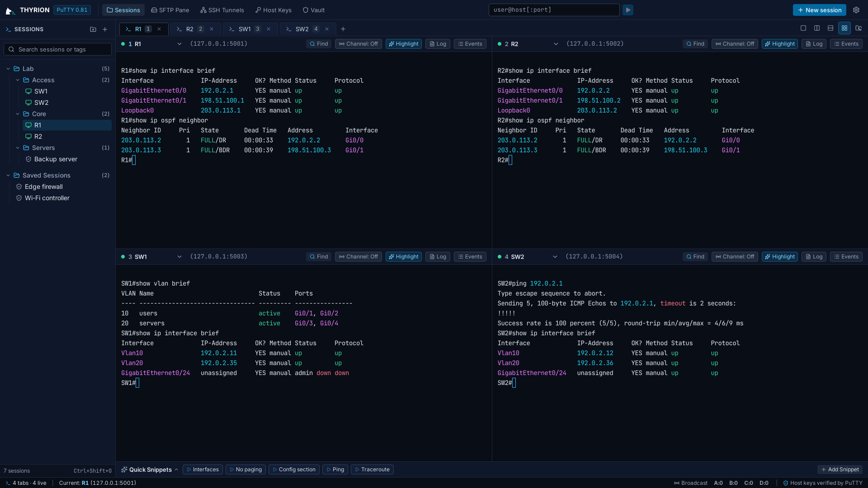
Task: Open the SW1 pane session dropdown chevron
Action: (x=179, y=257)
